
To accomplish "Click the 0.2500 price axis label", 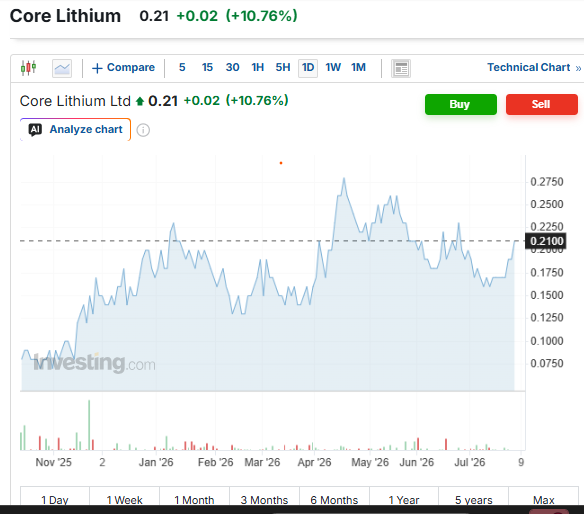I will click(547, 204).
